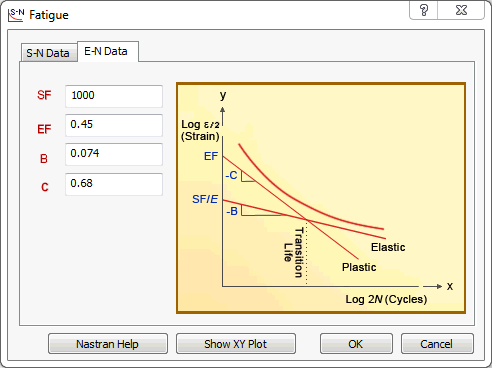Image resolution: width=492 pixels, height=368 pixels.
Task: Click the SF field containing 1000
Action: point(114,96)
